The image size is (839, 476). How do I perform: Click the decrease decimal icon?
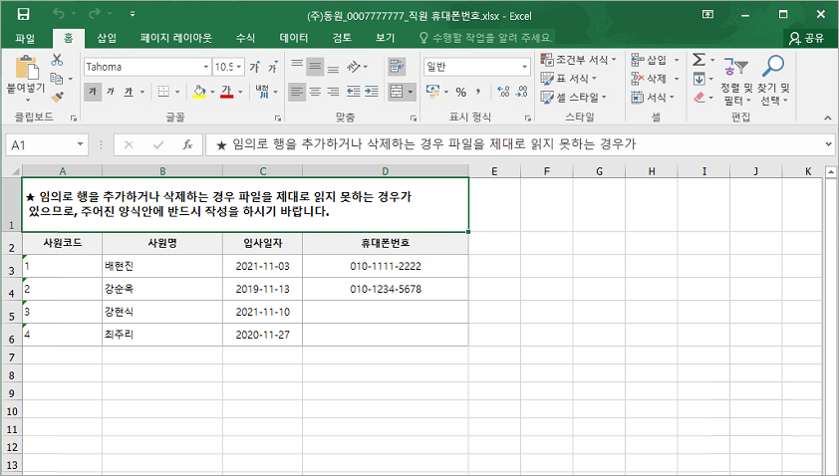(522, 92)
